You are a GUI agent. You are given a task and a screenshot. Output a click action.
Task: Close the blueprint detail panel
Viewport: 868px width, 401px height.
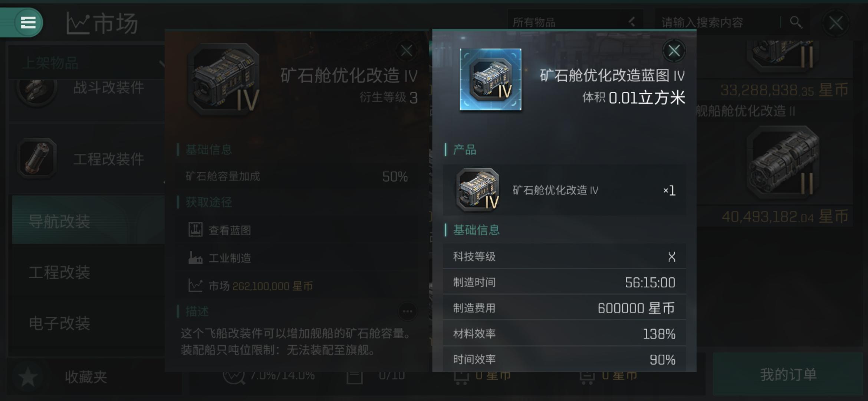click(x=674, y=50)
